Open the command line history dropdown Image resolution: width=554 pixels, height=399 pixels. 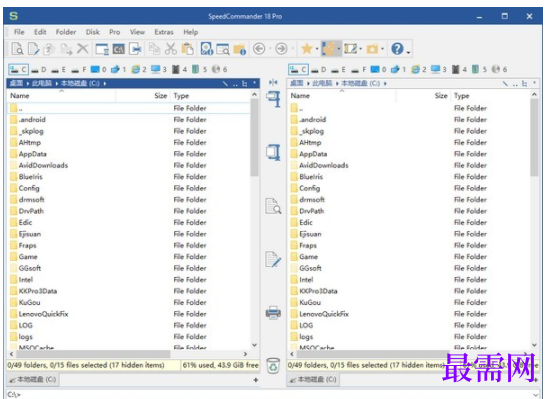(x=536, y=394)
